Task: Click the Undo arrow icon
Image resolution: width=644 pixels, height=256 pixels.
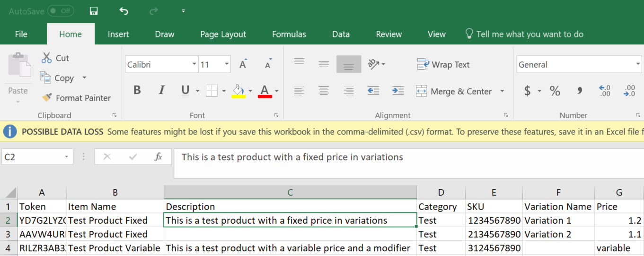Action: (x=124, y=11)
